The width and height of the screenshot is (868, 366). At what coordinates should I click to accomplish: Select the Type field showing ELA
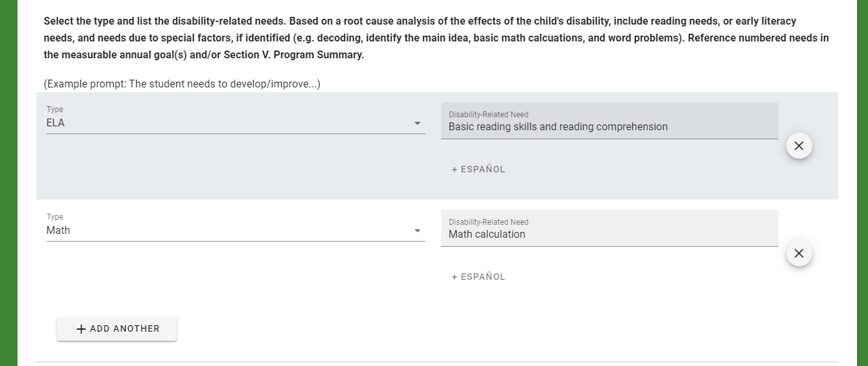pos(236,119)
